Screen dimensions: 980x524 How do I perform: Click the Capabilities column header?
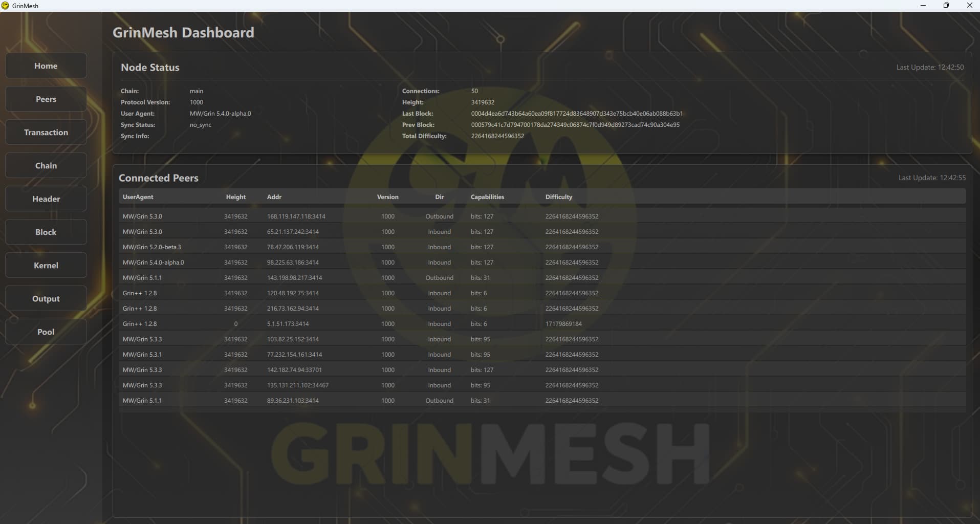(x=487, y=197)
